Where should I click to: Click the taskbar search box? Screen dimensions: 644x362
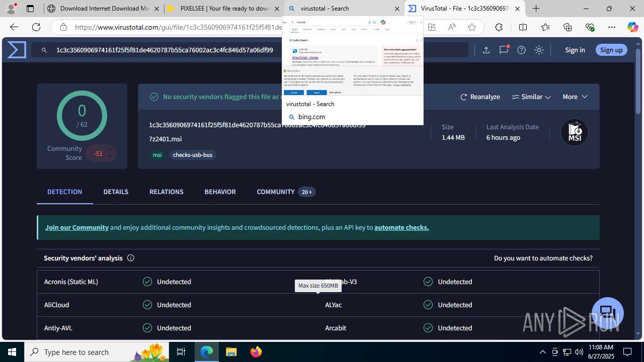pos(97,352)
